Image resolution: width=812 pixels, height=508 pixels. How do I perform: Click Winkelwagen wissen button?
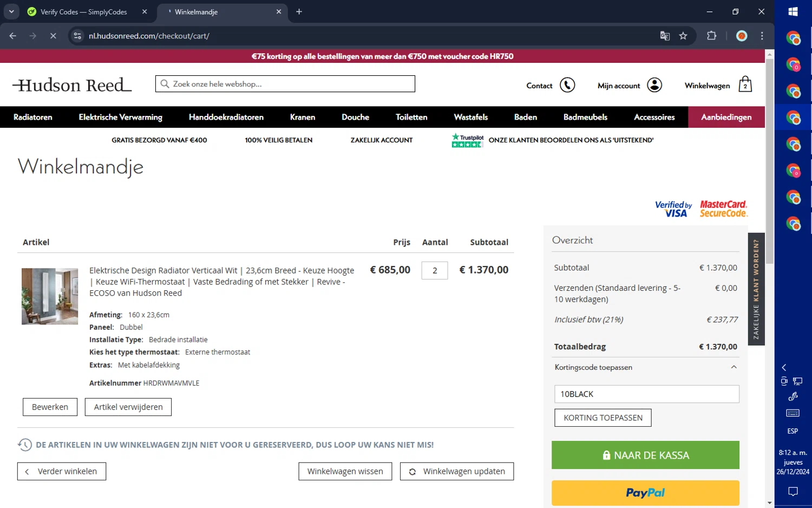point(345,471)
